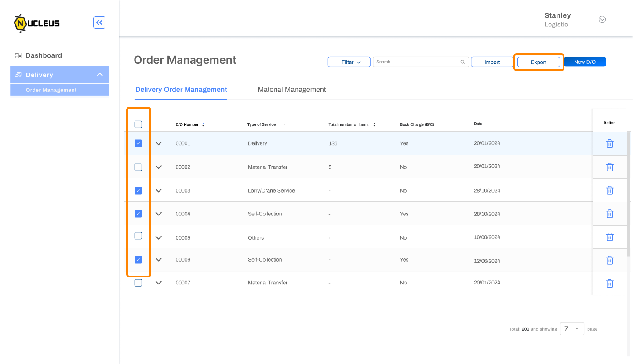Toggle the select-all header checkbox

click(138, 124)
